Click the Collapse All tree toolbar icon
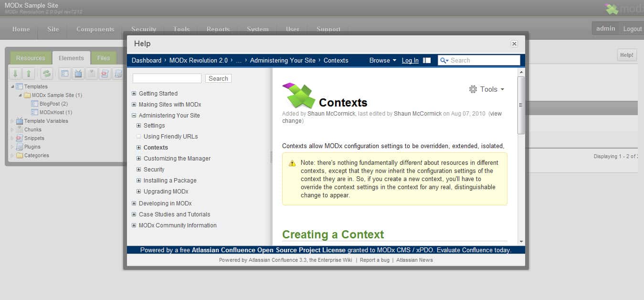Viewport: 644px width, 300px height. coord(29,74)
